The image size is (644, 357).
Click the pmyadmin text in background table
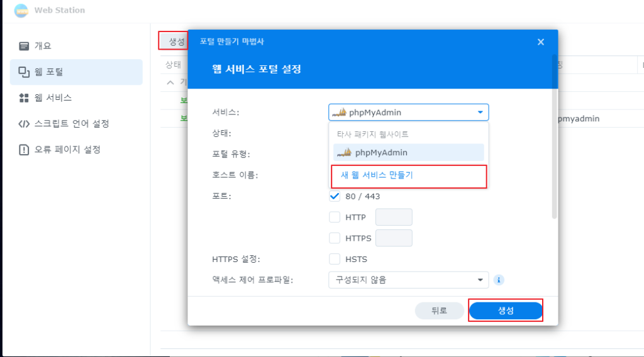pyautogui.click(x=579, y=119)
